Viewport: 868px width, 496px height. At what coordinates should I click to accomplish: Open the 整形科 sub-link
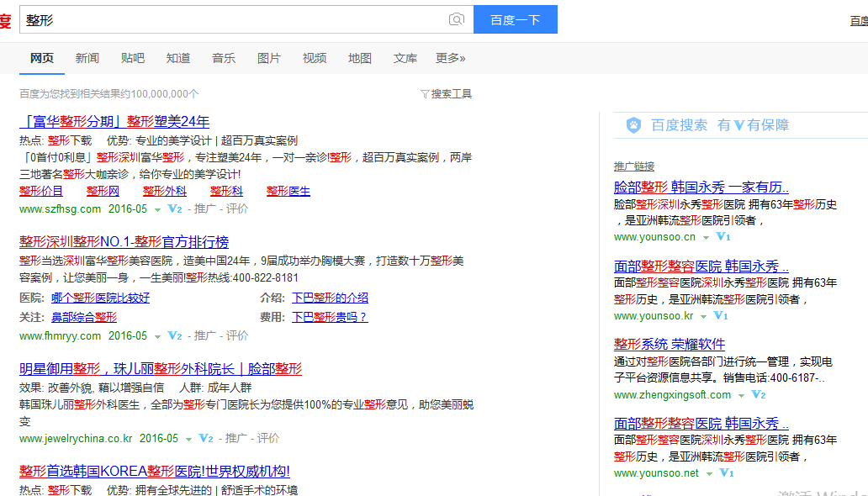coord(226,191)
